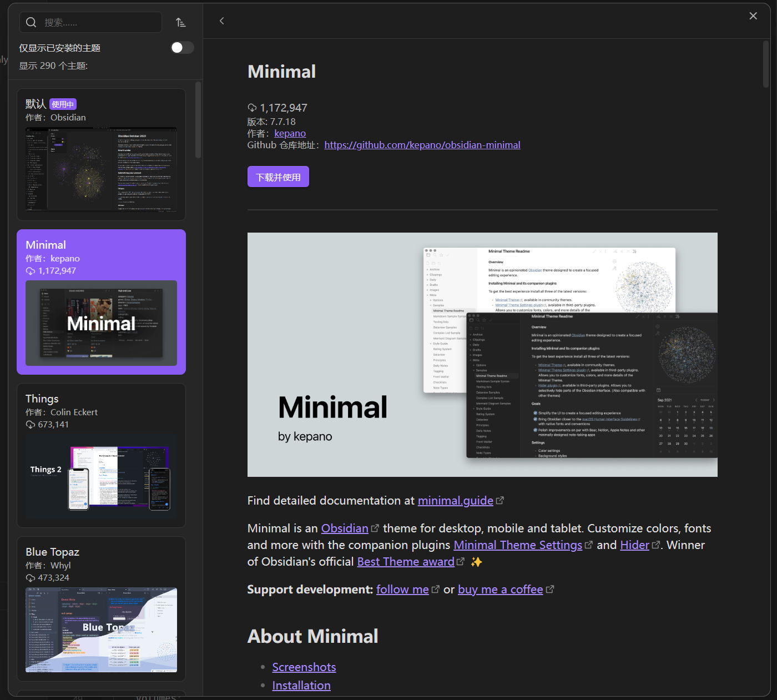Open the GitHub repository URL link

pos(422,145)
